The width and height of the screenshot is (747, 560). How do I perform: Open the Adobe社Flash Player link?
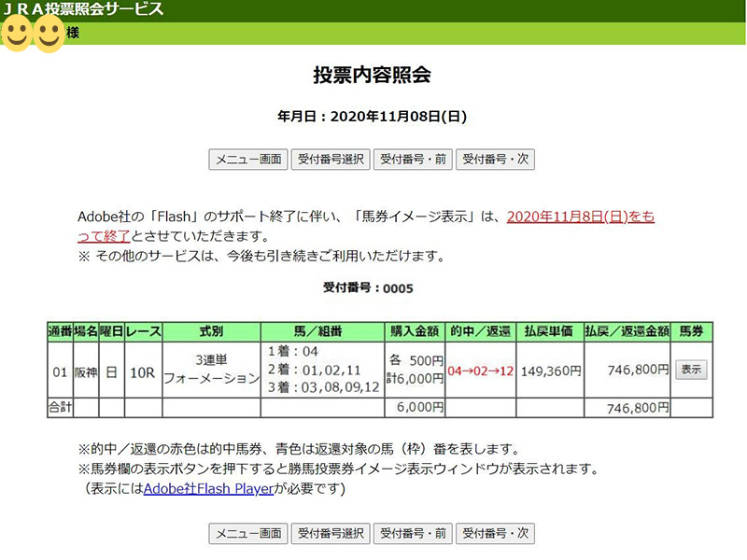[207, 488]
